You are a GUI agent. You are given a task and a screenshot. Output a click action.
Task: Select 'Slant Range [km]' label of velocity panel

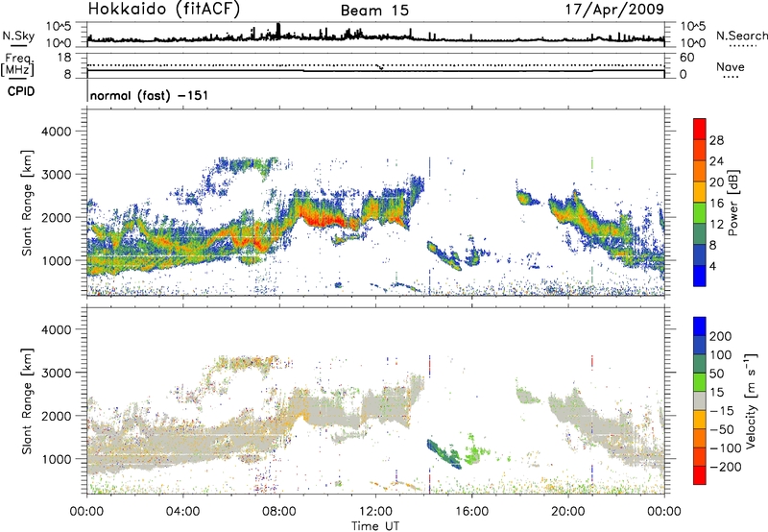pyautogui.click(x=27, y=400)
